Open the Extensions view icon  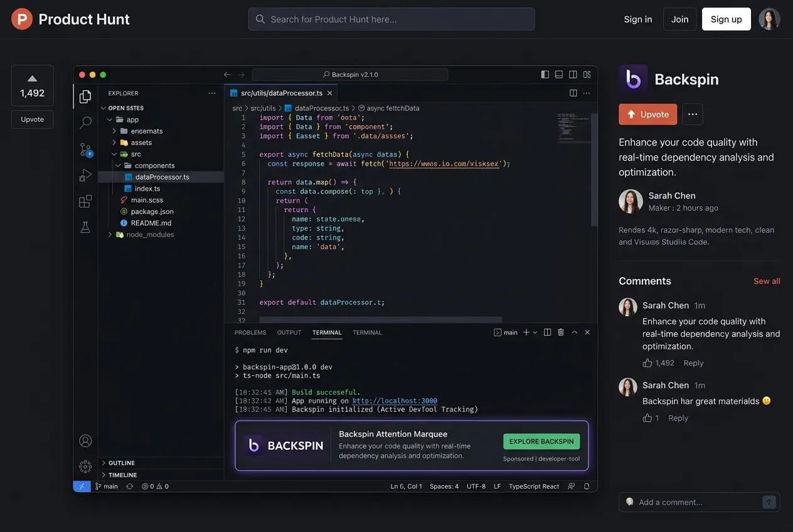(x=85, y=201)
